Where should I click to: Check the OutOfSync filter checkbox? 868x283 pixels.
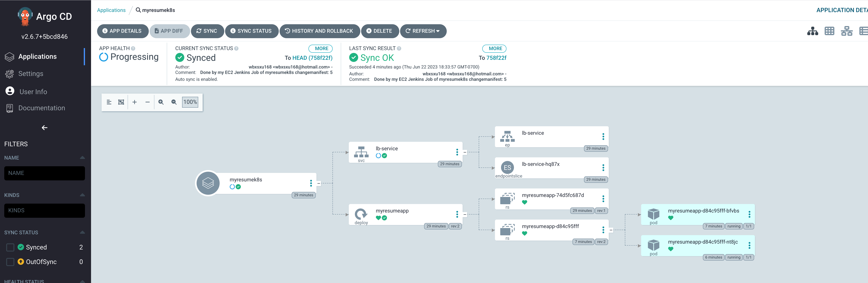[10, 262]
